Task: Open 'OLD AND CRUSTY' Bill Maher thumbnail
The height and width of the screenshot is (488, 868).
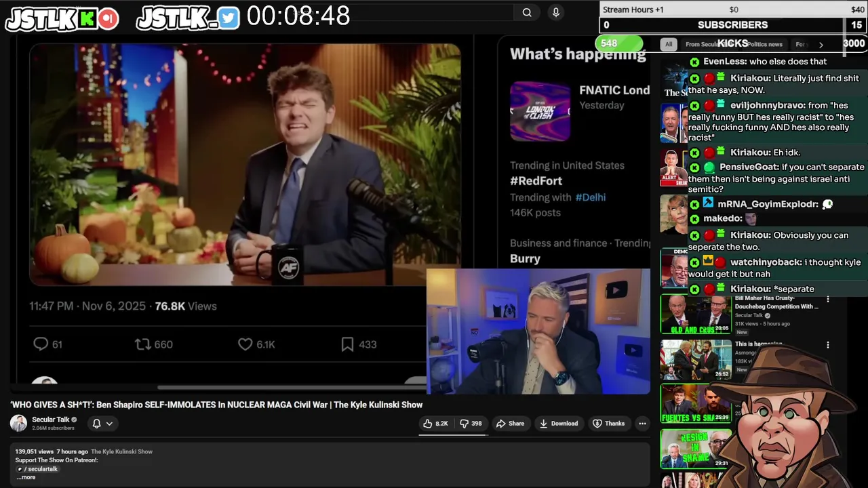Action: tap(696, 314)
